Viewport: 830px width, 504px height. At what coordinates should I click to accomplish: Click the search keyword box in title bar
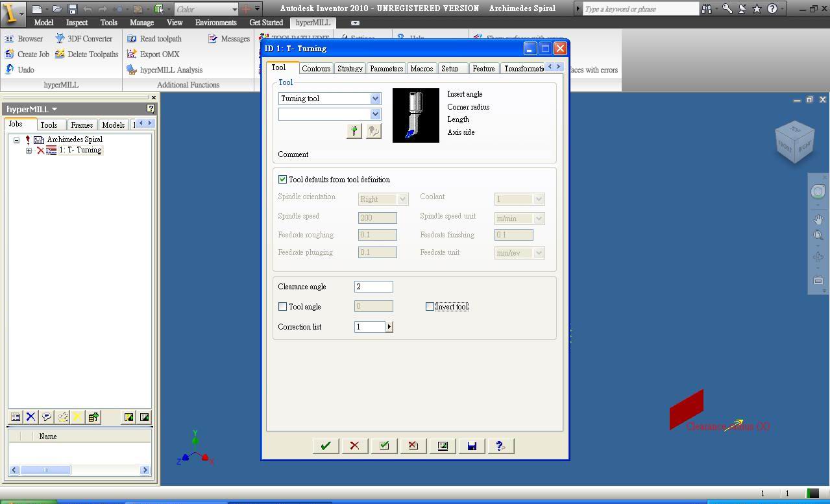641,9
